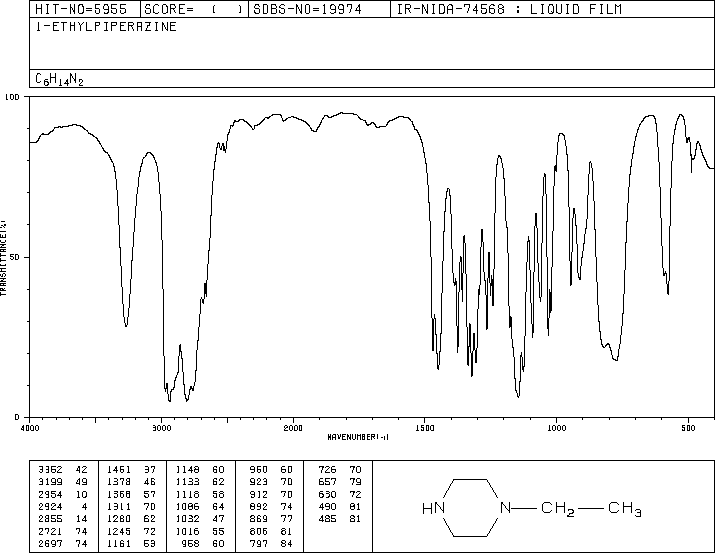Click the 3000 wavenumber axis label
Viewport: 715px width, 553px height.
(161, 428)
